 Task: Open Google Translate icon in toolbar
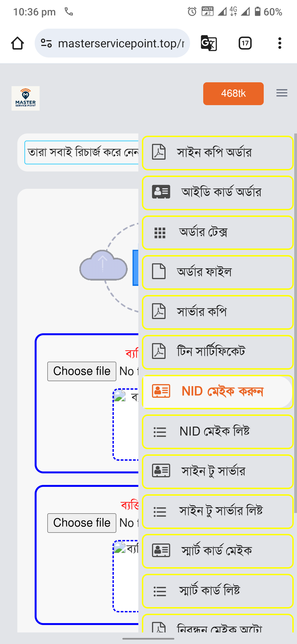209,43
